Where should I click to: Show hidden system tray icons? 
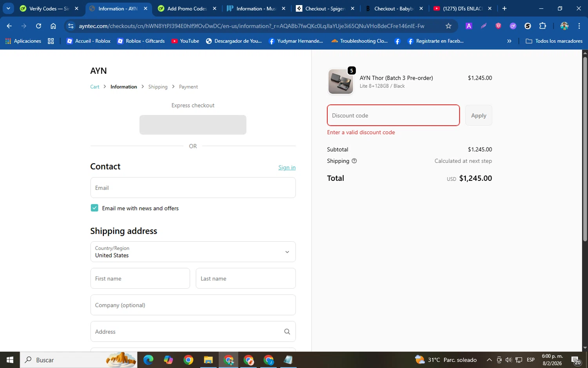pos(489,360)
